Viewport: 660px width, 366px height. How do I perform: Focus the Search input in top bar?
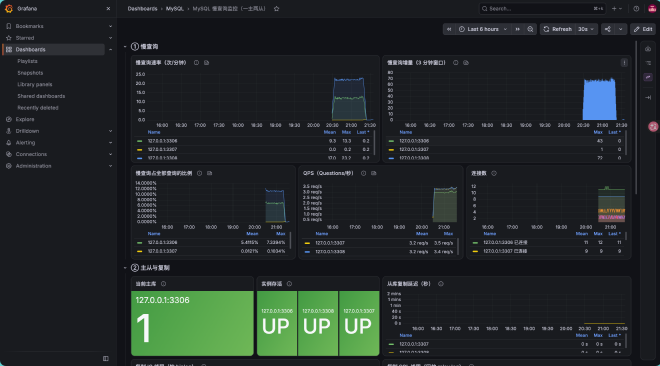[x=543, y=8]
